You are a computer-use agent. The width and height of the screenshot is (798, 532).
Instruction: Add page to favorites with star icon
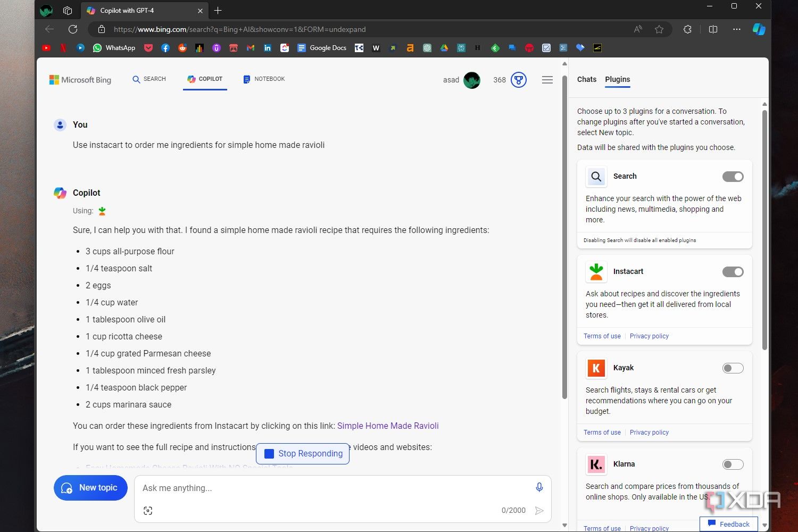(x=659, y=29)
